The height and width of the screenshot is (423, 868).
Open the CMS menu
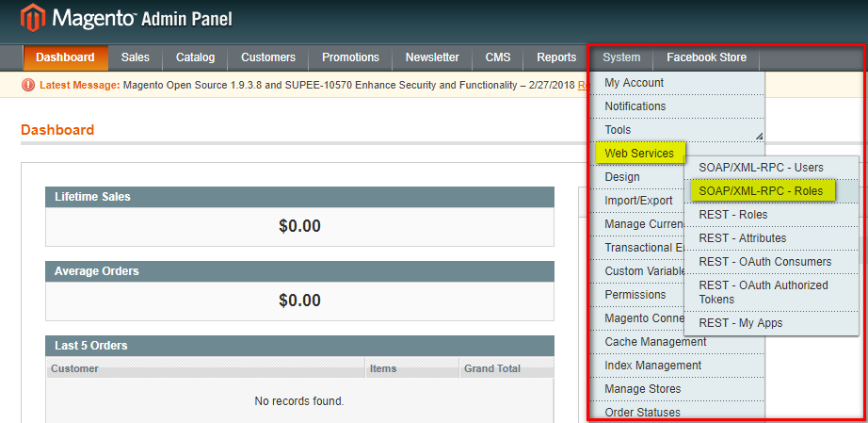point(498,57)
